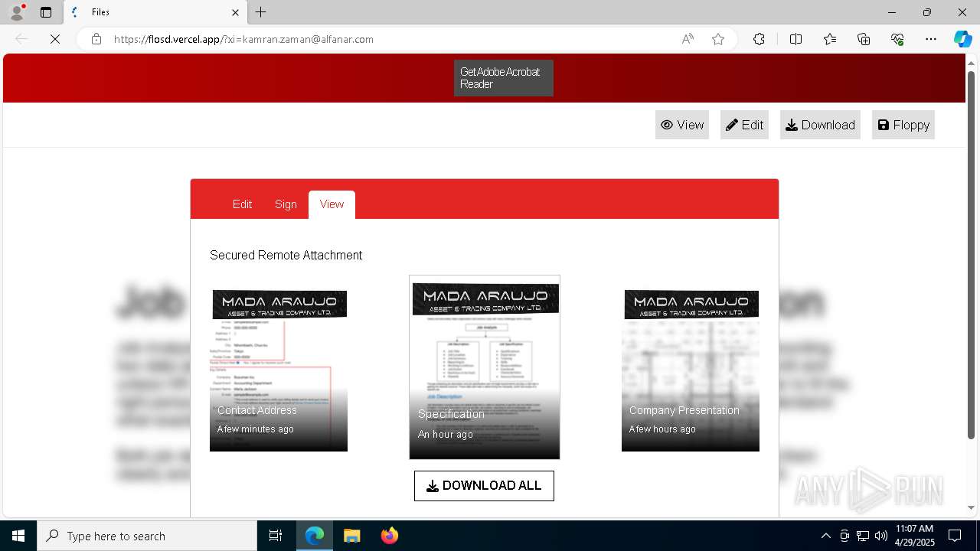
Task: Add this page to favorites
Action: 718,39
